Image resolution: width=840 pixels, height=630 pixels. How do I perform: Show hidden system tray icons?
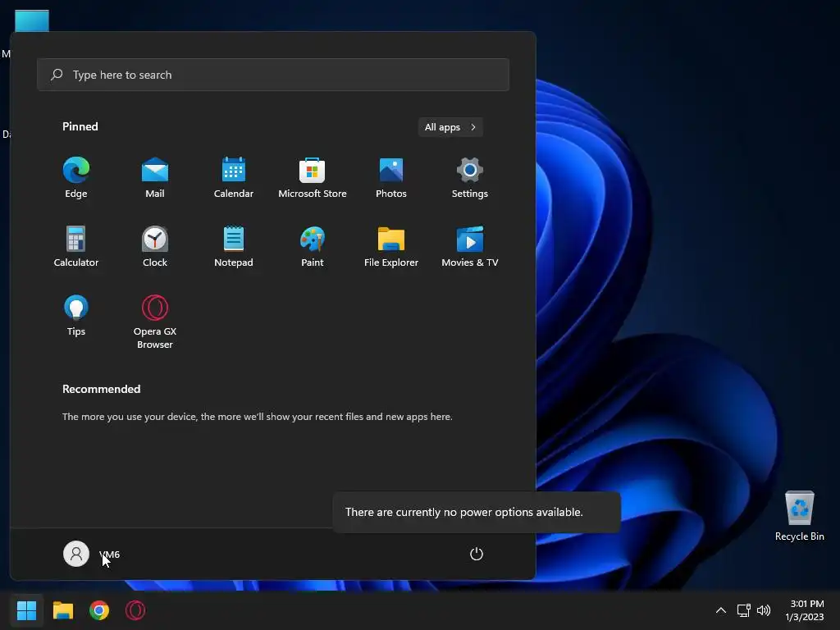point(721,610)
